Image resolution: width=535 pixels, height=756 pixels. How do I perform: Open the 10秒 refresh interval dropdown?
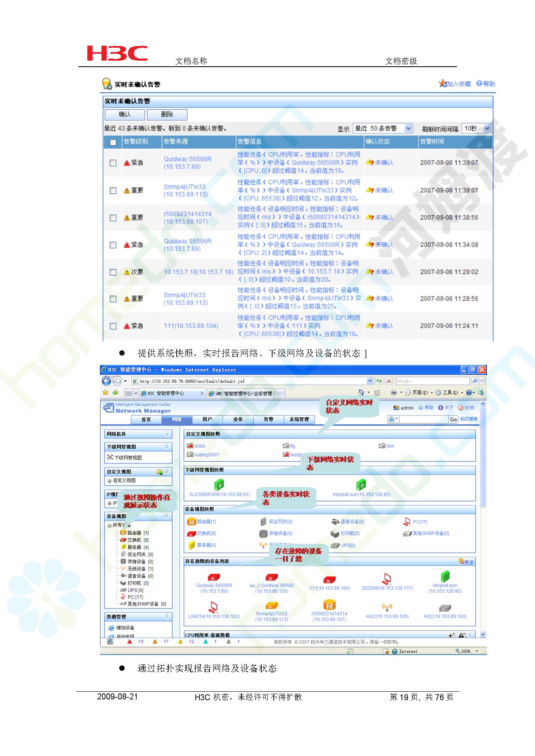[x=476, y=128]
